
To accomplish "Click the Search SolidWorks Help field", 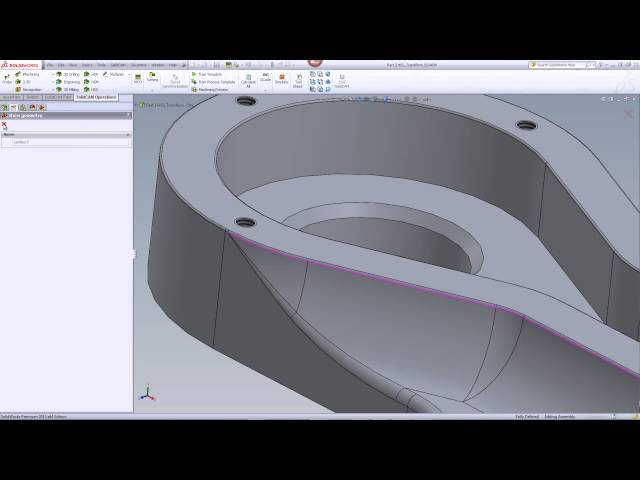I will click(x=562, y=65).
